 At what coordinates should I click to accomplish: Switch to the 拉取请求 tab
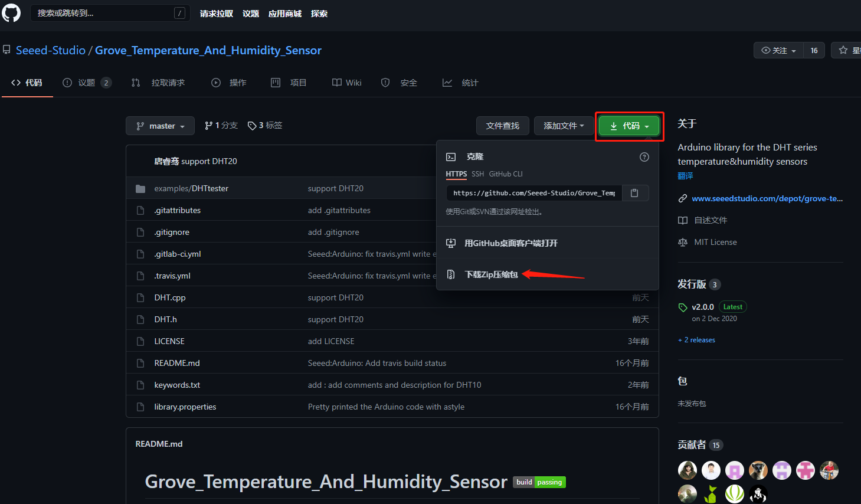[x=158, y=83]
